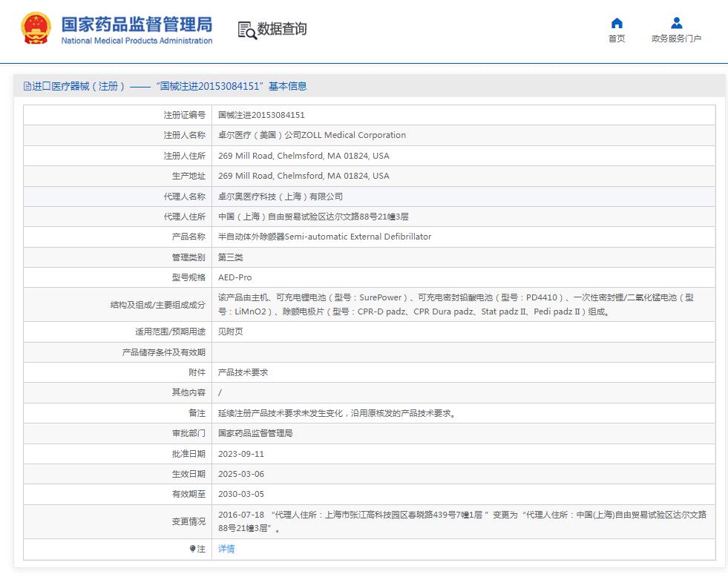Click the bulb icon beside 注
Viewport: 728px width, 577px height.
pyautogui.click(x=192, y=549)
